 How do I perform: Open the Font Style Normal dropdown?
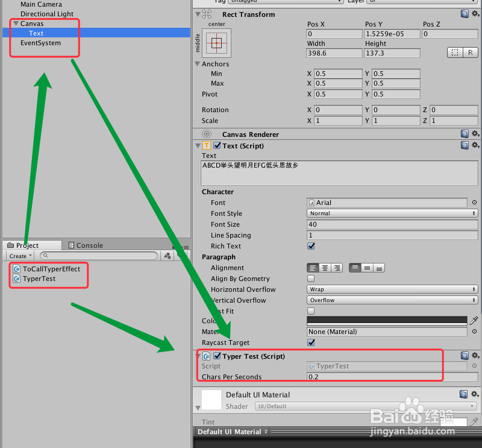[x=392, y=213]
